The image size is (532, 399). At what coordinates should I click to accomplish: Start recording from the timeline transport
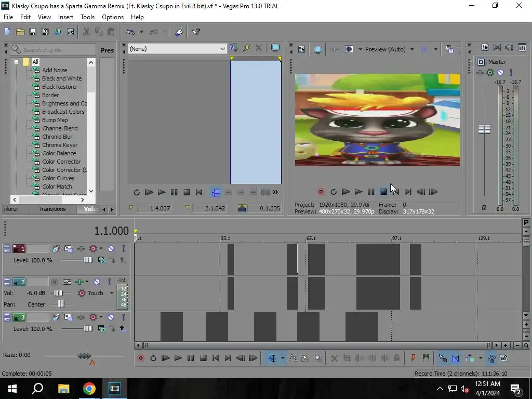point(141,358)
